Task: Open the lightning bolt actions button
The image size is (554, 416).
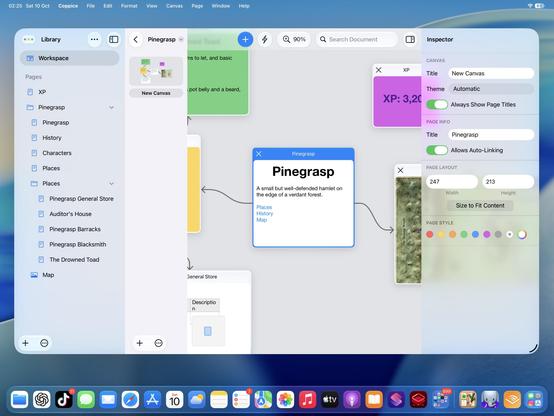Action: 265,39
